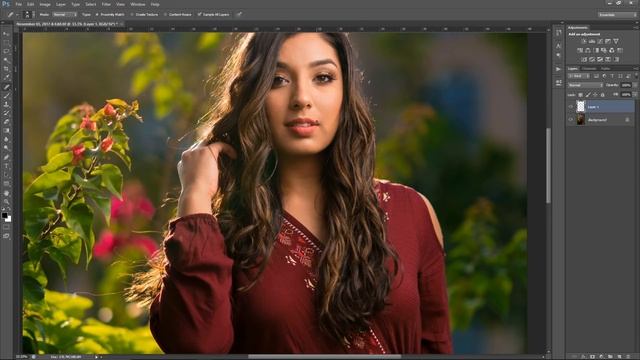640x360 pixels.
Task: Add a Curves adjustment
Action: click(600, 42)
